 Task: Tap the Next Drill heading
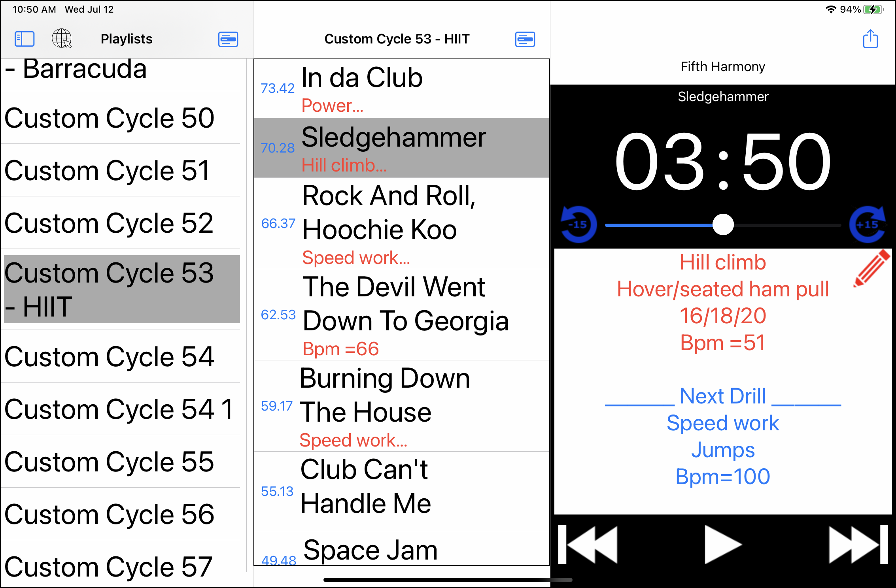tap(723, 396)
